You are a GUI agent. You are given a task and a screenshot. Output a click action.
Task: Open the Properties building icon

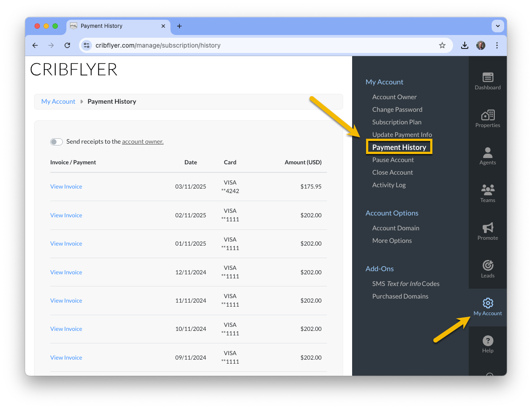point(488,115)
